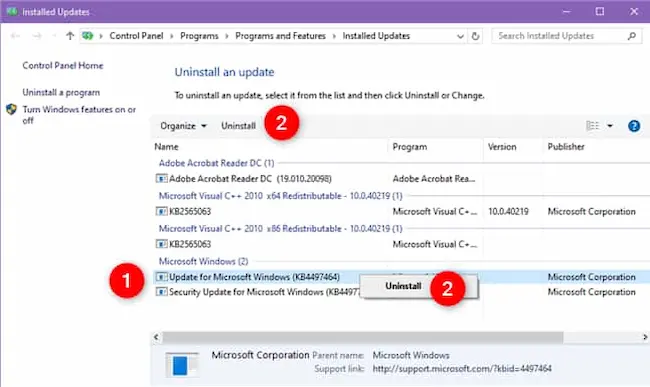The image size is (650, 387).
Task: Click the Up one level arrow
Action: [70, 36]
